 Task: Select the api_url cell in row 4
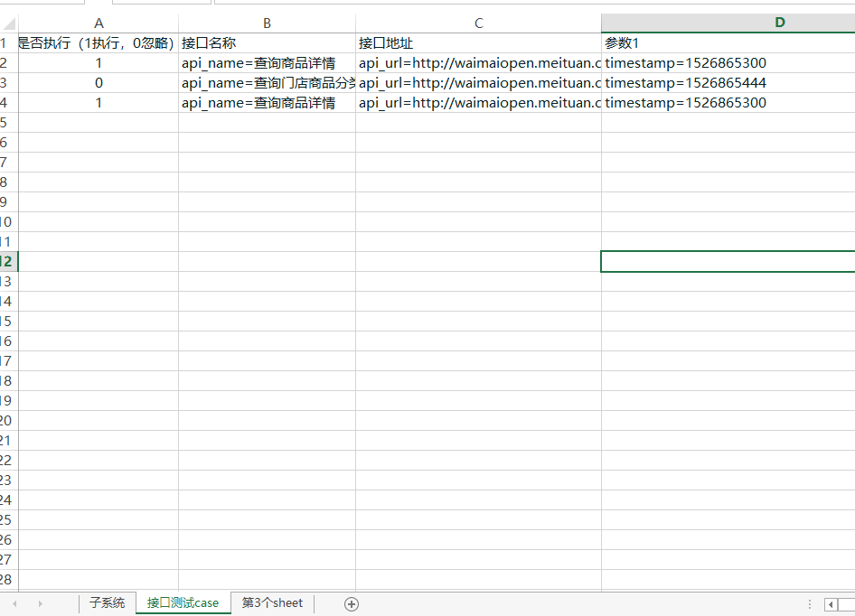coord(478,102)
